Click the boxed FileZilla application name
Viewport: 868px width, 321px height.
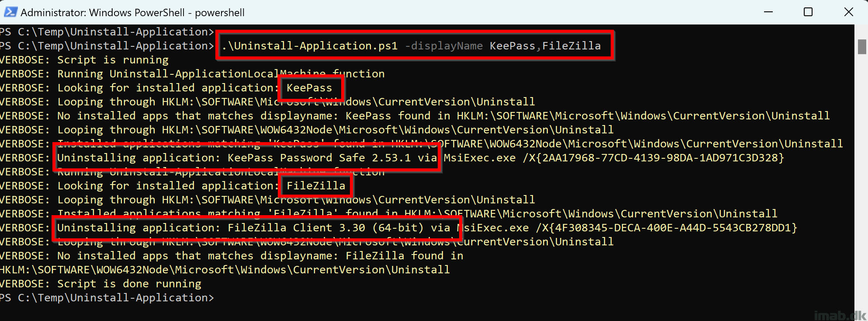point(316,186)
